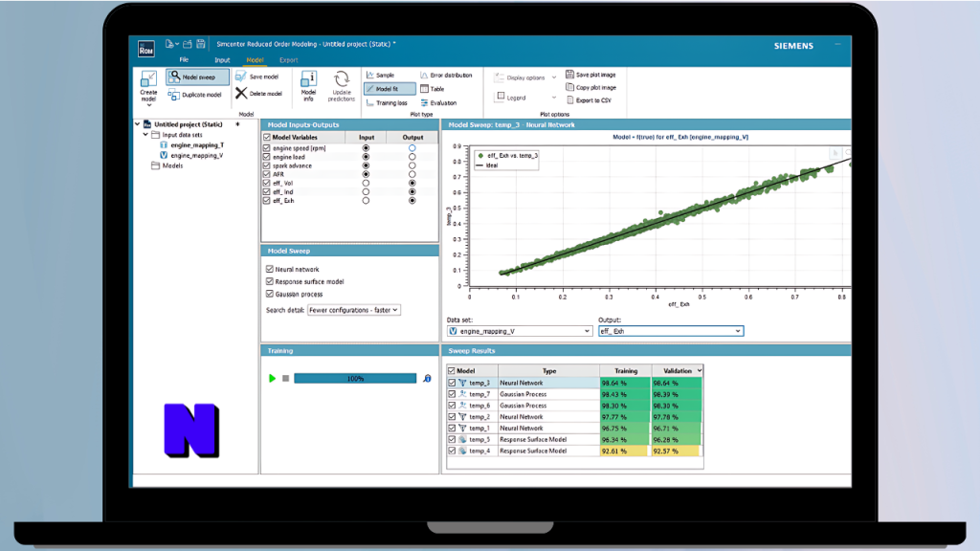Screen dimensions: 980x551
Task: Click the model fit scatter plot area
Action: point(658,216)
